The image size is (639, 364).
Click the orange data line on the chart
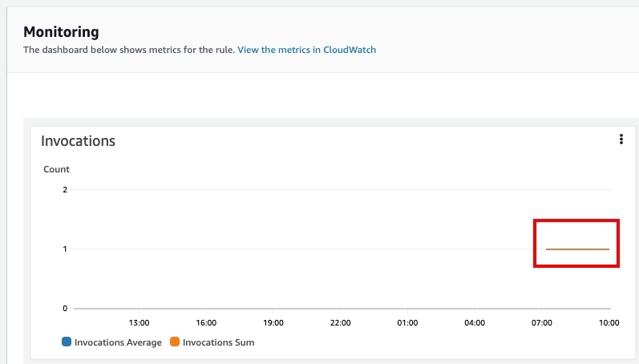point(577,249)
